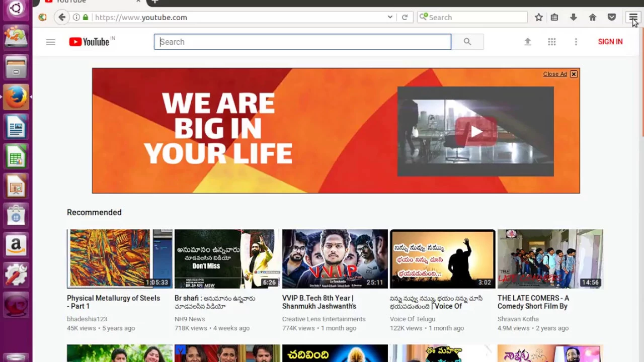The width and height of the screenshot is (644, 362).
Task: Open the Firefox downloads arrow icon
Action: pyautogui.click(x=573, y=17)
